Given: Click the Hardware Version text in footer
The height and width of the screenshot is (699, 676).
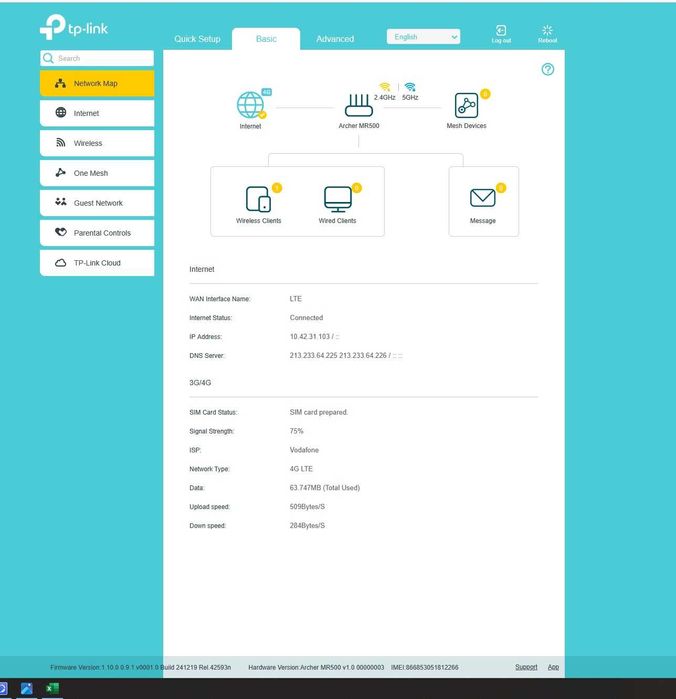Looking at the screenshot, I should pos(316,667).
